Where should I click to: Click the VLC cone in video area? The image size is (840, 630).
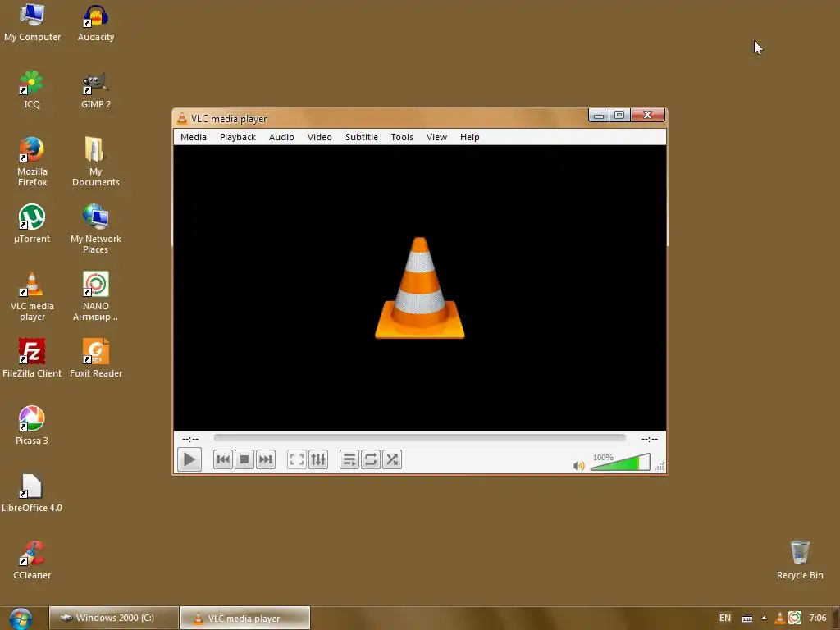[x=419, y=288]
